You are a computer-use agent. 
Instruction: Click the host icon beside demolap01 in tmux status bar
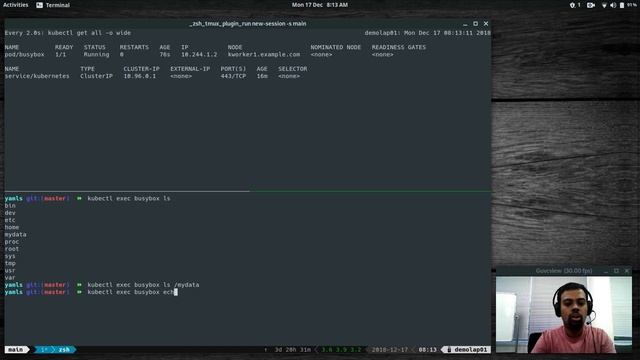click(x=449, y=350)
